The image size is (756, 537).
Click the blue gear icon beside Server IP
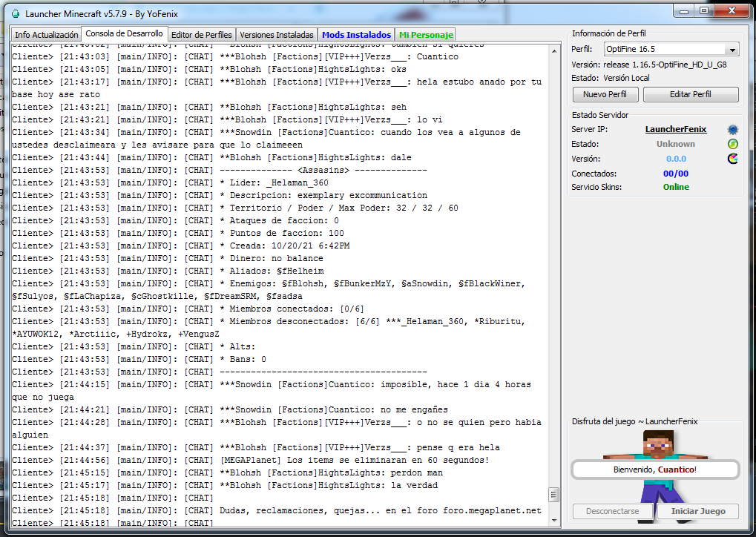(733, 130)
